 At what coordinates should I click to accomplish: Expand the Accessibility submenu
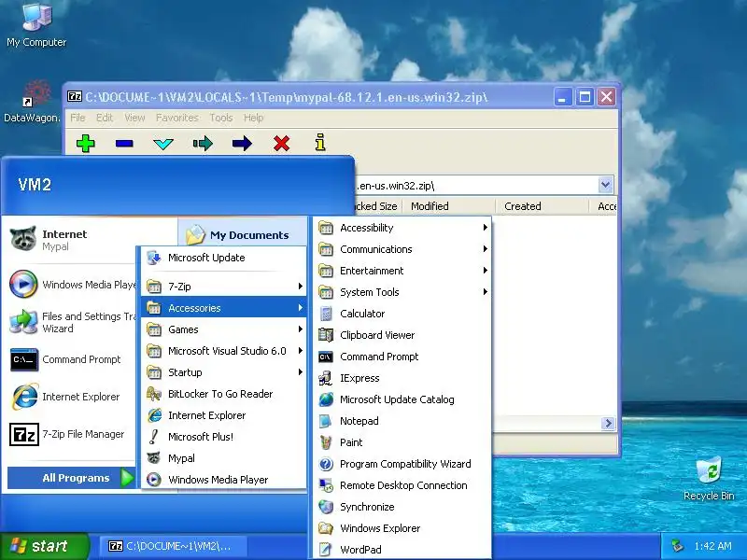pyautogui.click(x=402, y=228)
